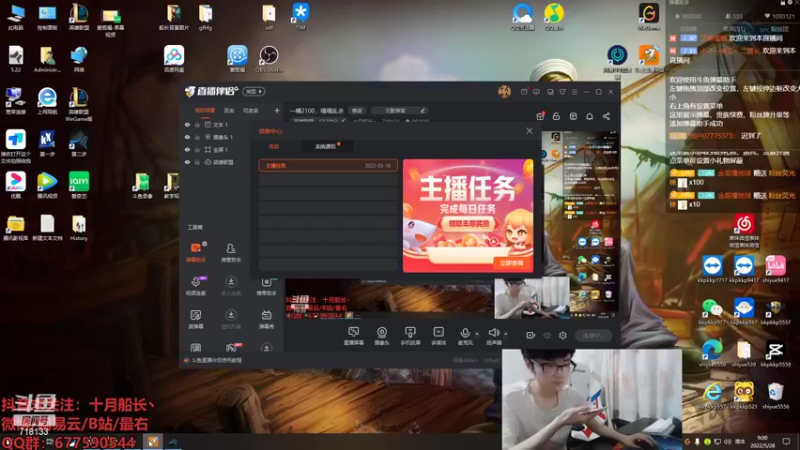Add 摄像头 source from bottom toolbar
Image resolution: width=800 pixels, height=450 pixels.
[382, 336]
